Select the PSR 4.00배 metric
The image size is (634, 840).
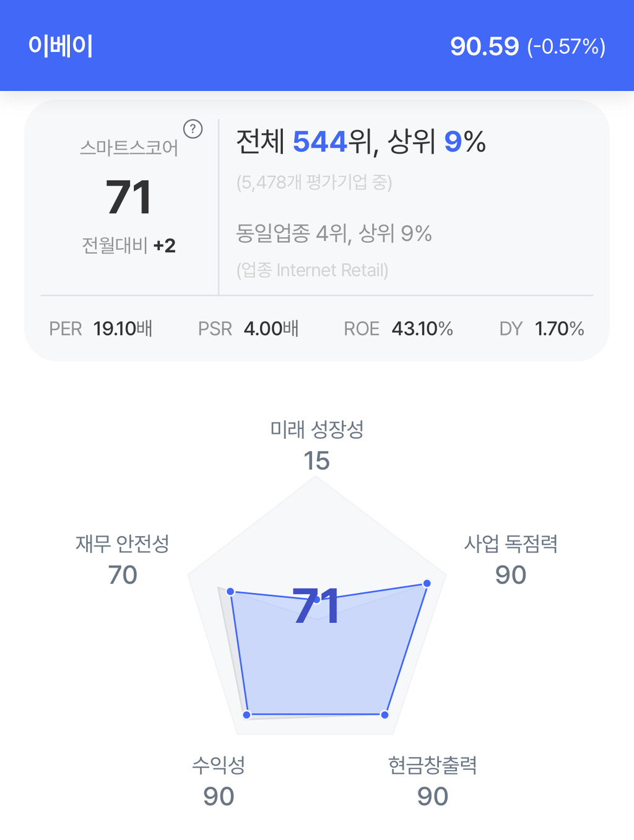click(248, 328)
